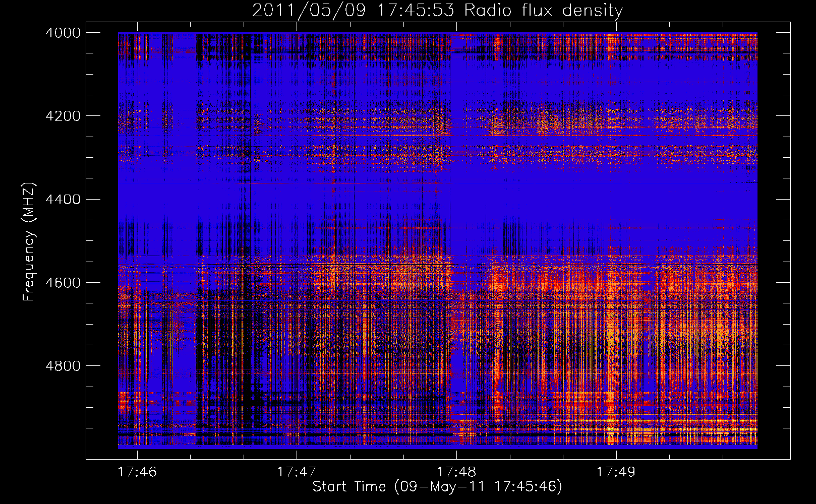Viewport: 816px width, 504px height.
Task: Click the 17:49 time tick label
Action: click(x=616, y=472)
